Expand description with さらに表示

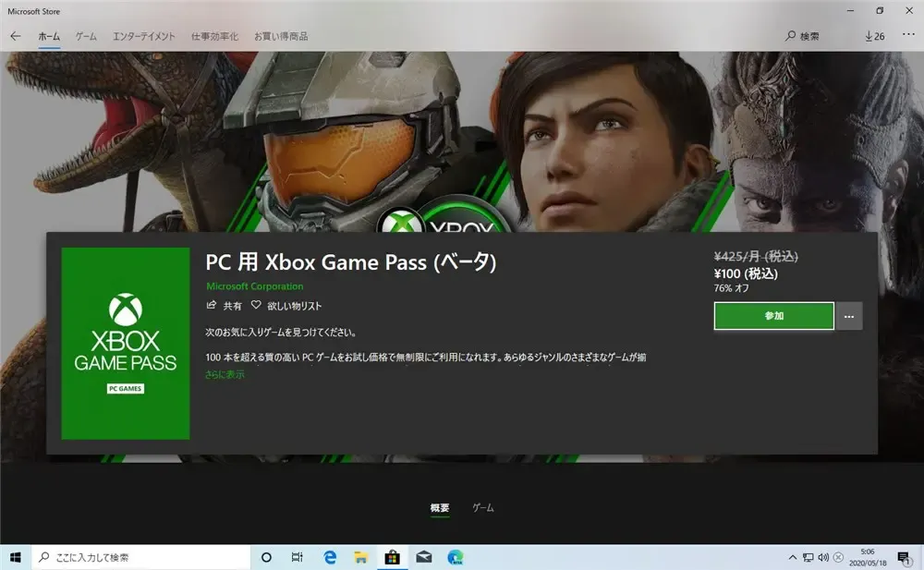point(225,374)
